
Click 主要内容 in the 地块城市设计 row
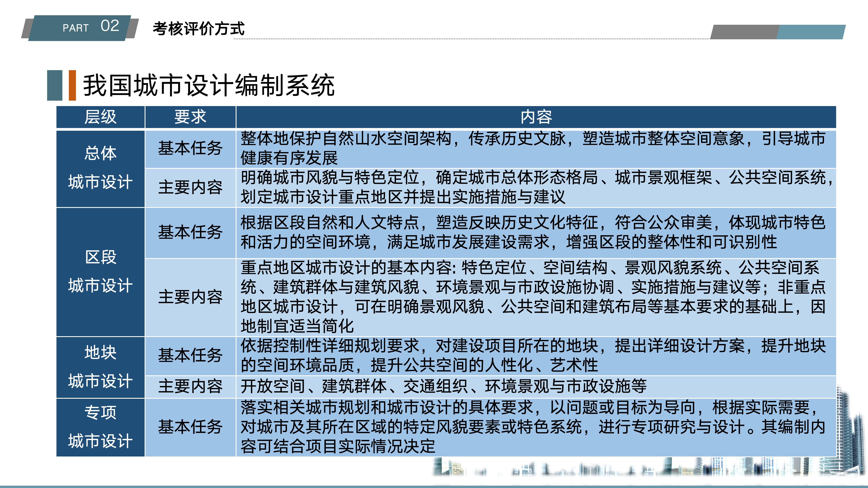190,386
